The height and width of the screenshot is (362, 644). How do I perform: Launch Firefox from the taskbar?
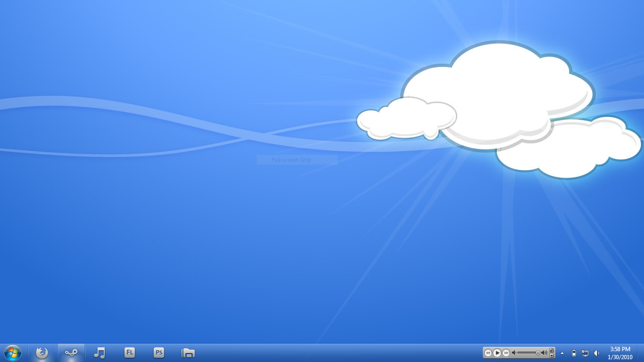(x=42, y=353)
